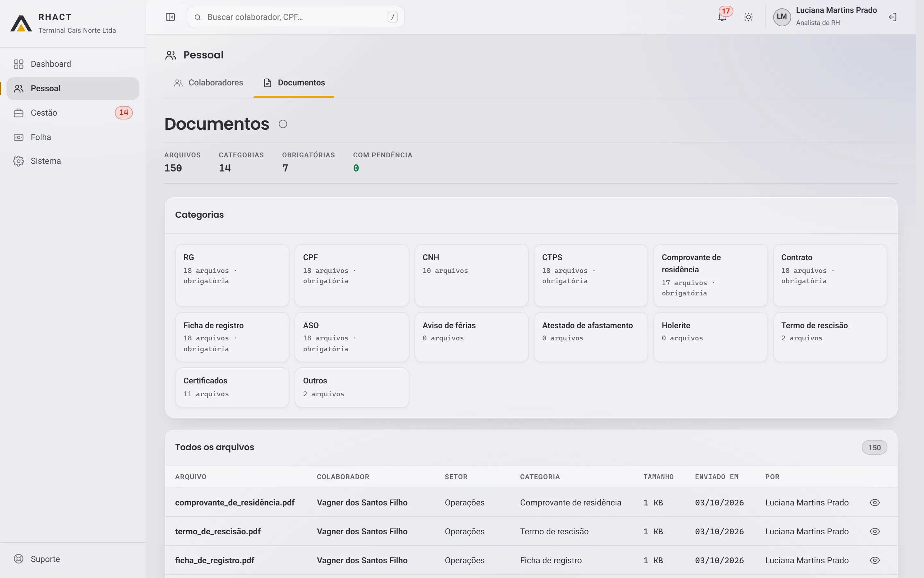Click the RHACT logo
The image size is (924, 578).
[x=21, y=23]
